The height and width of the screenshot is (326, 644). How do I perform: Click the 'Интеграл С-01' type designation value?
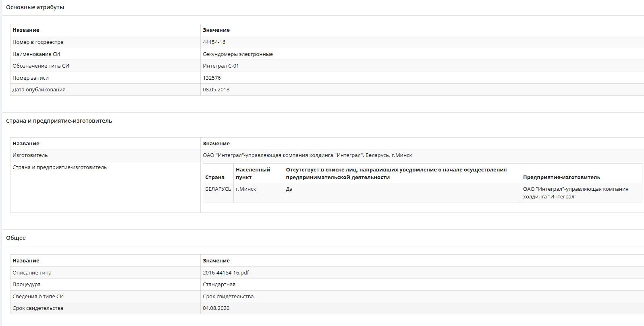pyautogui.click(x=220, y=66)
